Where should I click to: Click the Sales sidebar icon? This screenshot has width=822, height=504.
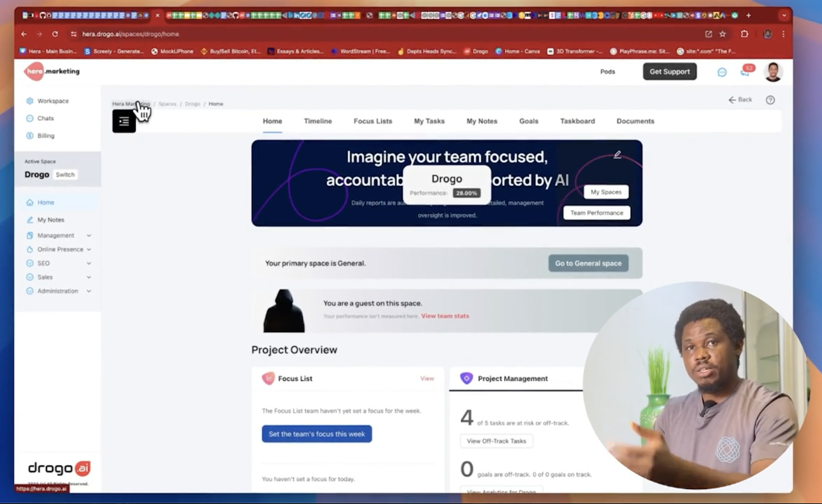(x=30, y=277)
